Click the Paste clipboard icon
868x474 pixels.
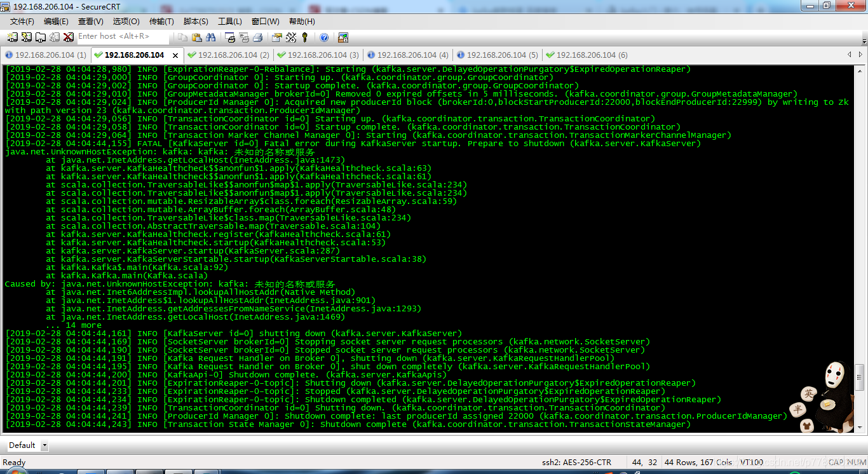tap(197, 37)
